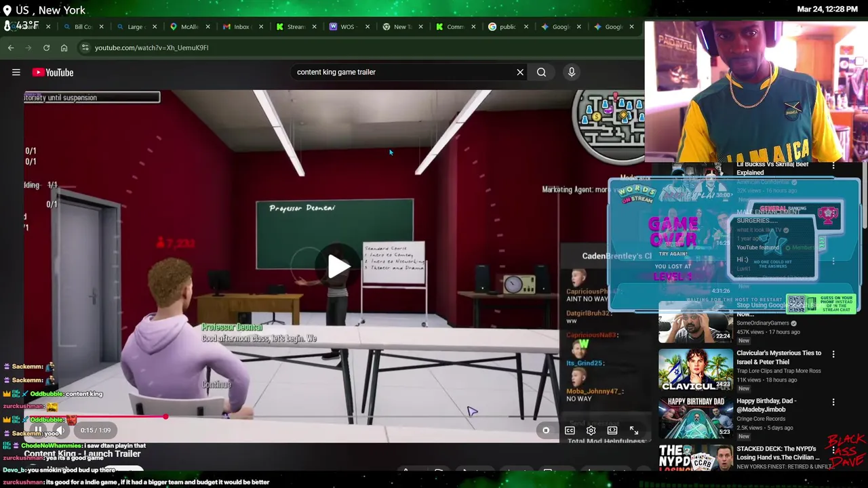
Task: Open the Happy Birthday Dad thumbnail
Action: [696, 418]
